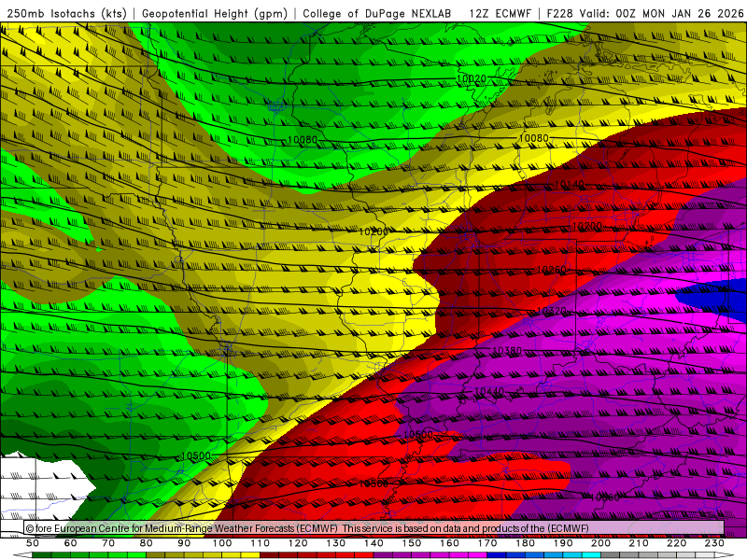The height and width of the screenshot is (560, 747).
Task: Click the dark red swatch below 110
Action: [x=269, y=555]
